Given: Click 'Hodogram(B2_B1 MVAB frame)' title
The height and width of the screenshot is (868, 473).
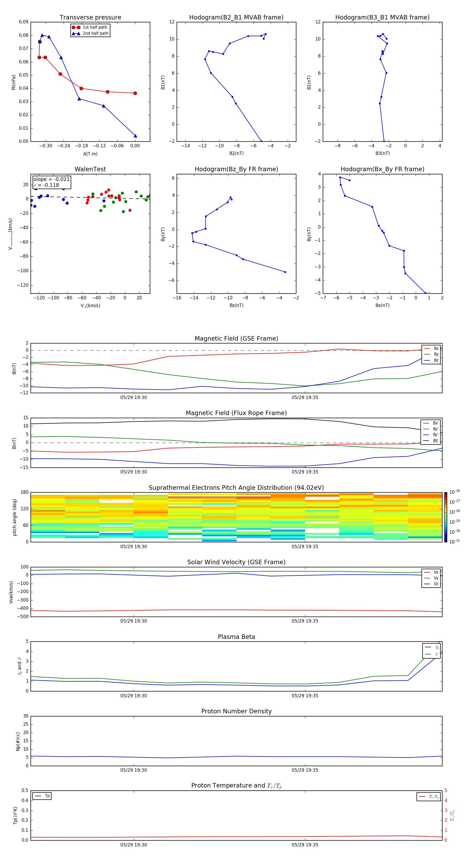Looking at the screenshot, I should point(236,18).
